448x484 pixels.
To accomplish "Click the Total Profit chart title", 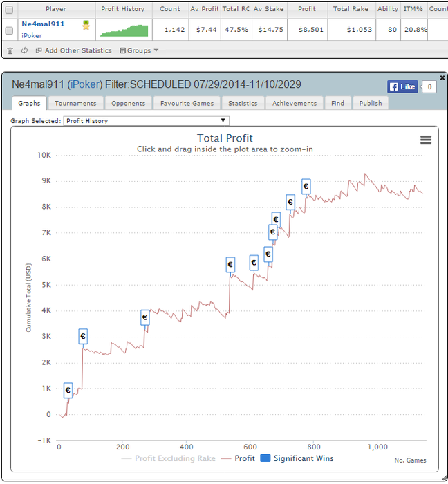I will pyautogui.click(x=225, y=138).
